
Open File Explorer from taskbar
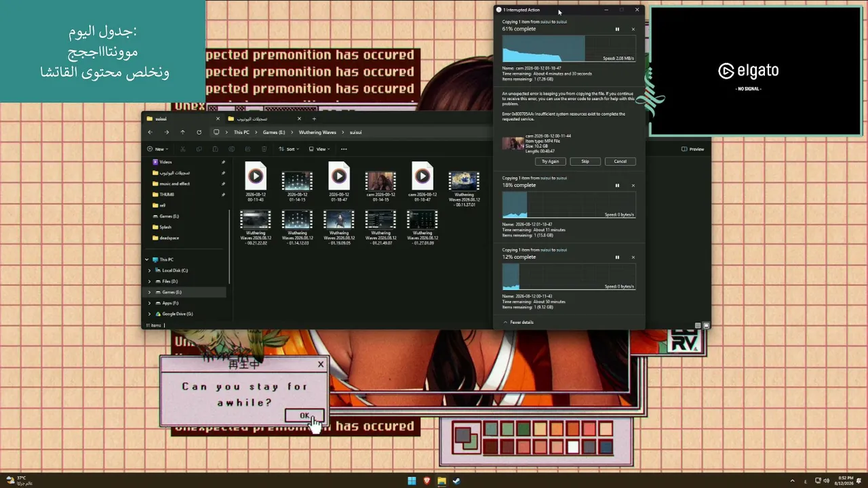[x=441, y=481]
